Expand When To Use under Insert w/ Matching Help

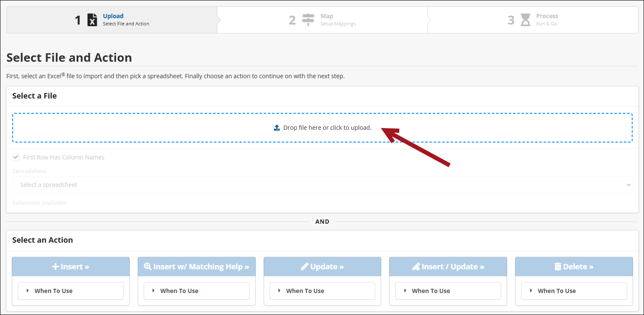[196, 291]
